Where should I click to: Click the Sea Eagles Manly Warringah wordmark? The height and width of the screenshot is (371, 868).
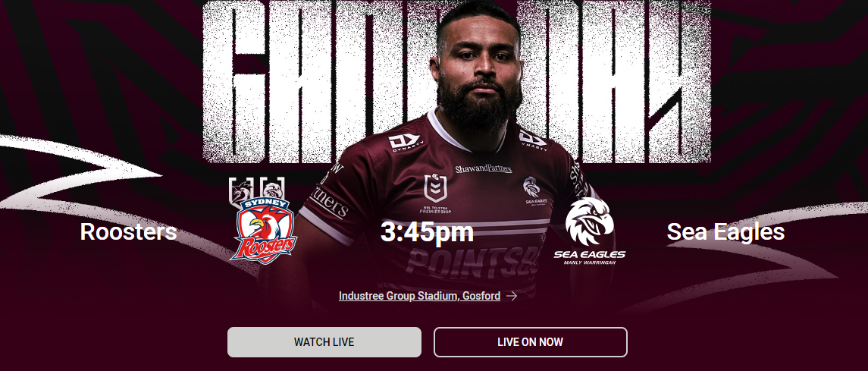(x=590, y=257)
